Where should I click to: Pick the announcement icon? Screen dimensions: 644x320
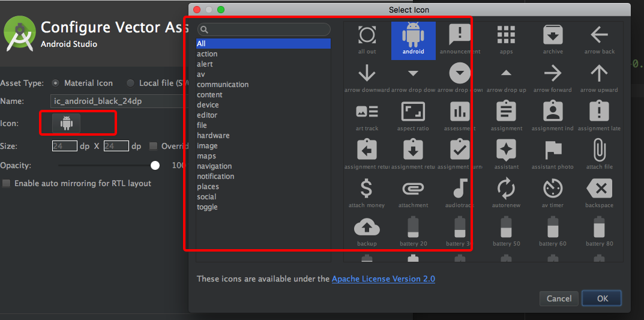pyautogui.click(x=460, y=35)
